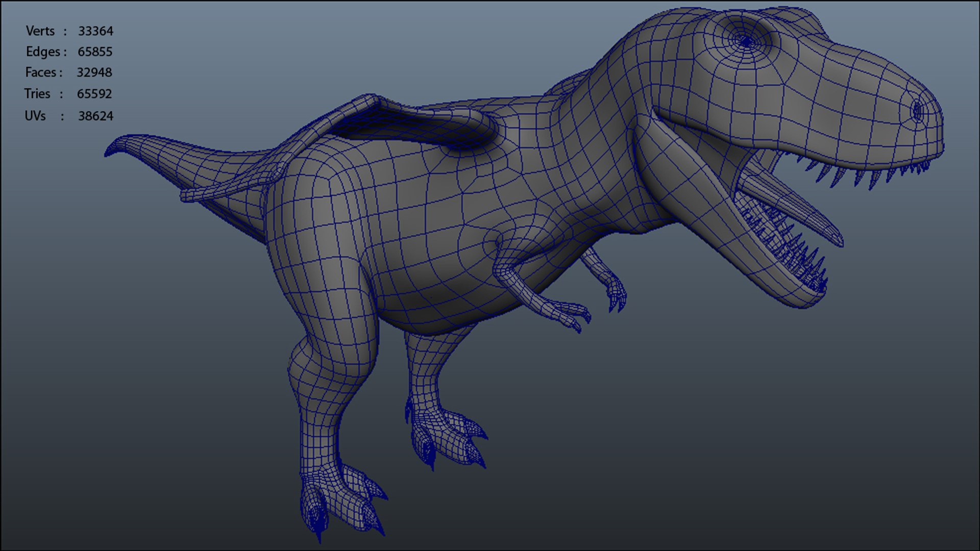Select the Tries label text
The height and width of the screenshot is (551, 980).
coord(37,94)
